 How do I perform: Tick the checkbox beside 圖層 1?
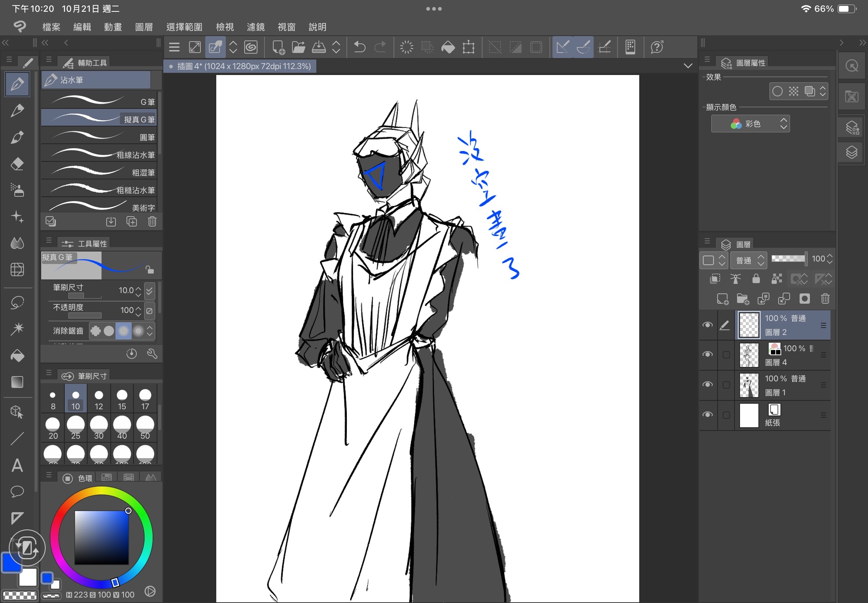(726, 385)
